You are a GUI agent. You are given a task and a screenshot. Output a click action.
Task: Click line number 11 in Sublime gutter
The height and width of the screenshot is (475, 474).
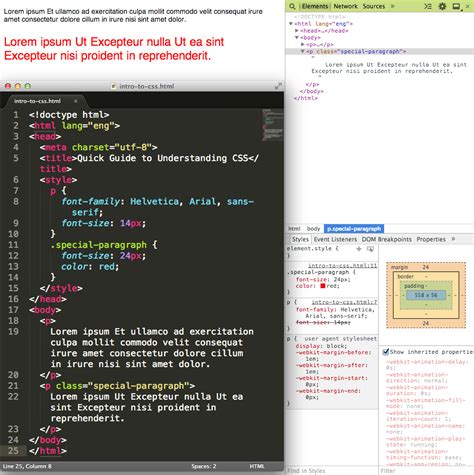[x=13, y=245]
